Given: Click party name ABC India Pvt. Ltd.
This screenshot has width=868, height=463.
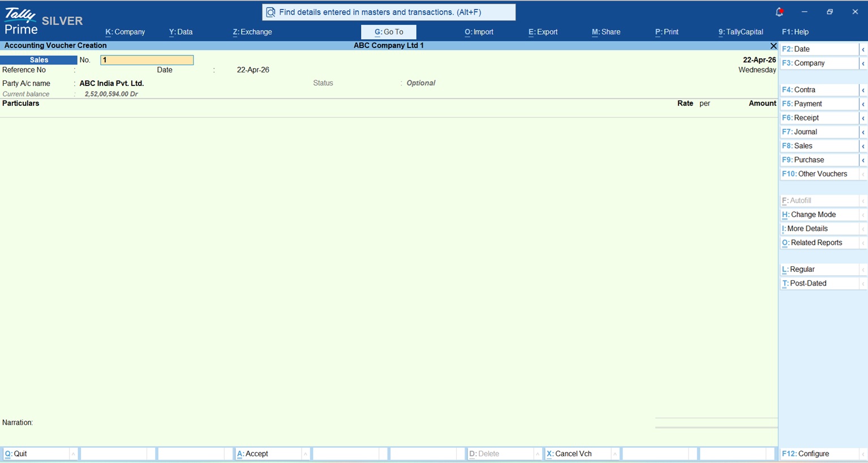Looking at the screenshot, I should tap(111, 84).
